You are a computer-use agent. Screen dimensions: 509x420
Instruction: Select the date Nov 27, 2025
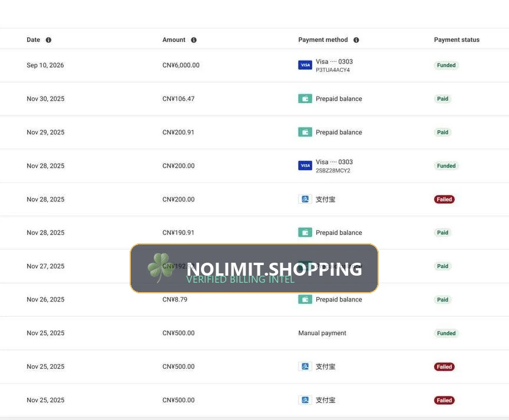45,266
